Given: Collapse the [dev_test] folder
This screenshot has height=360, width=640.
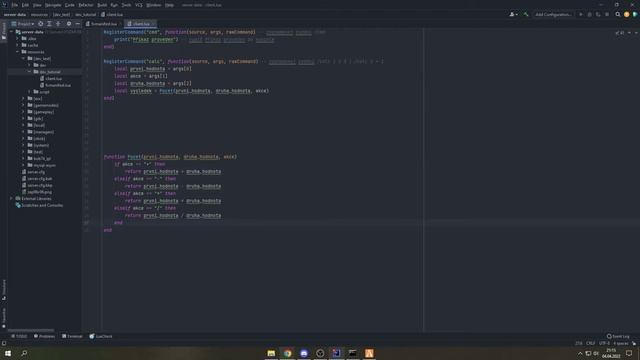Looking at the screenshot, I should click(x=23, y=58).
